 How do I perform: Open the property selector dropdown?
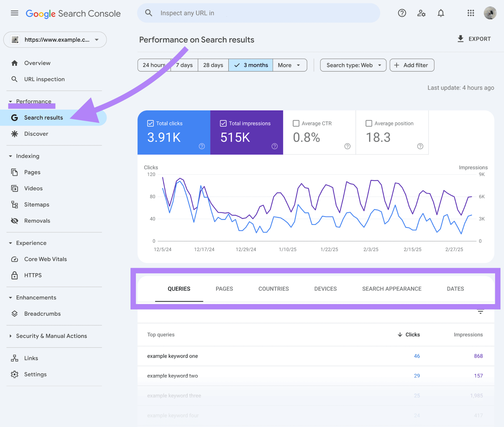click(x=55, y=40)
